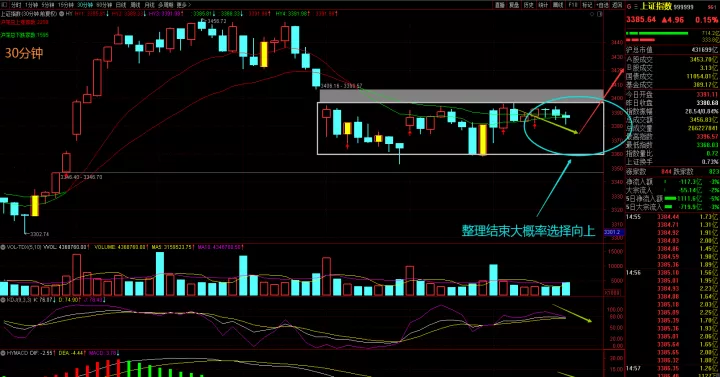Open the 统计 statistics toolbar button
Image resolution: width=720 pixels, height=377 pixels.
(x=543, y=5)
